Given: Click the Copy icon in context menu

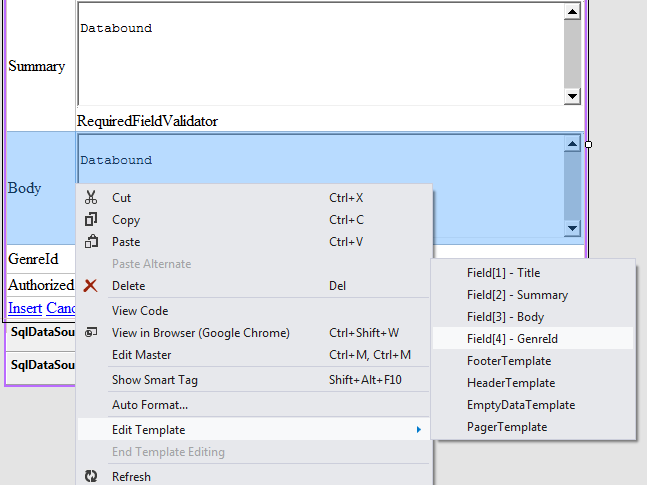Looking at the screenshot, I should [91, 220].
